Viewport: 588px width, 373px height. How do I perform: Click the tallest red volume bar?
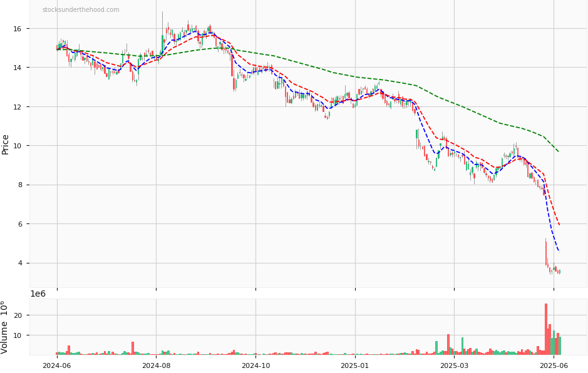546,329
